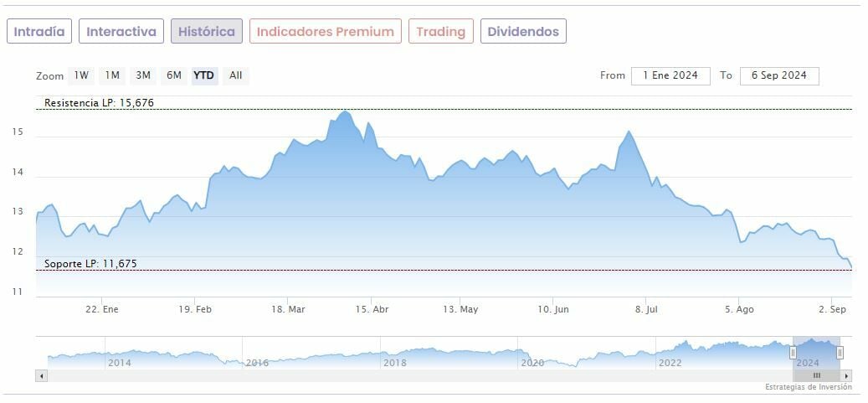Screen dimensions: 868x403
Task: Click the navigator scrollbar thumb
Action: 816,376
